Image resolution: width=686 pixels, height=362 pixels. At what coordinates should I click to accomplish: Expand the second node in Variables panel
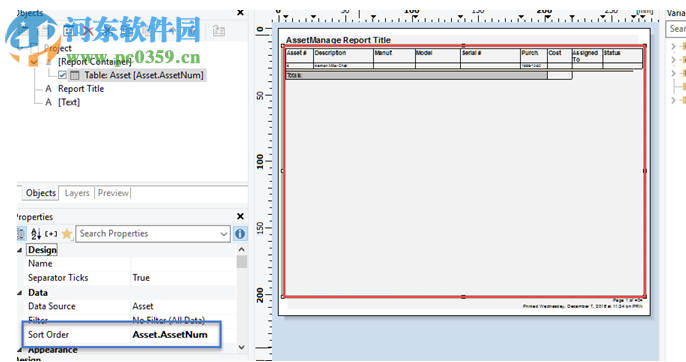pyautogui.click(x=673, y=60)
